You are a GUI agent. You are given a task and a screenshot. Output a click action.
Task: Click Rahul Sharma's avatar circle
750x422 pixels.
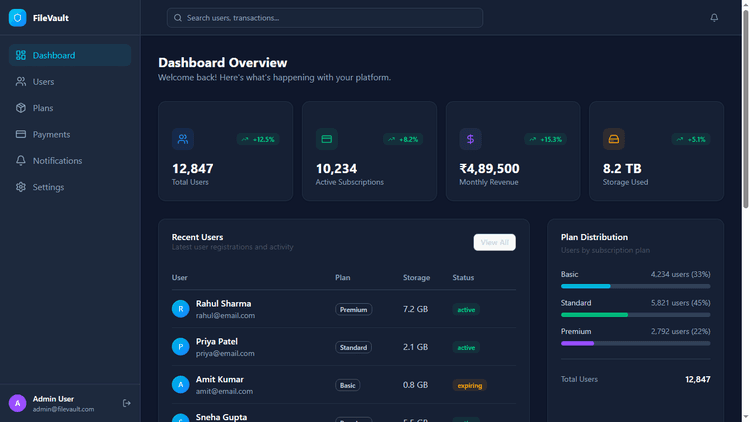coord(180,309)
